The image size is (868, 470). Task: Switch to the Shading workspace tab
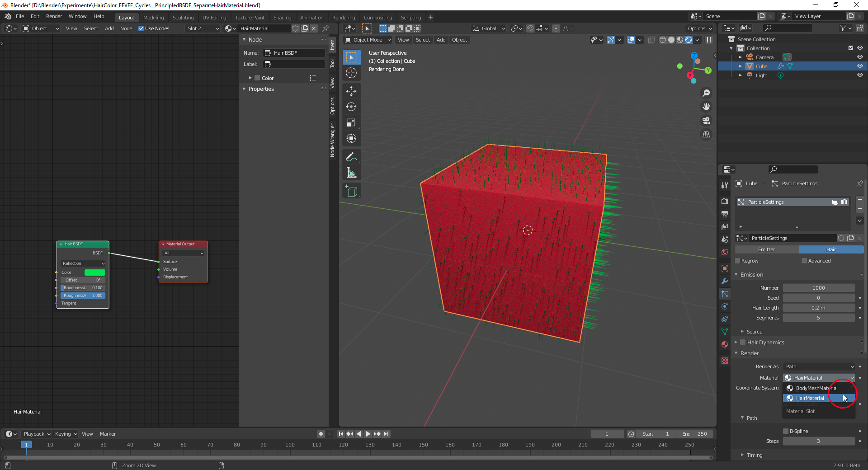tap(282, 18)
